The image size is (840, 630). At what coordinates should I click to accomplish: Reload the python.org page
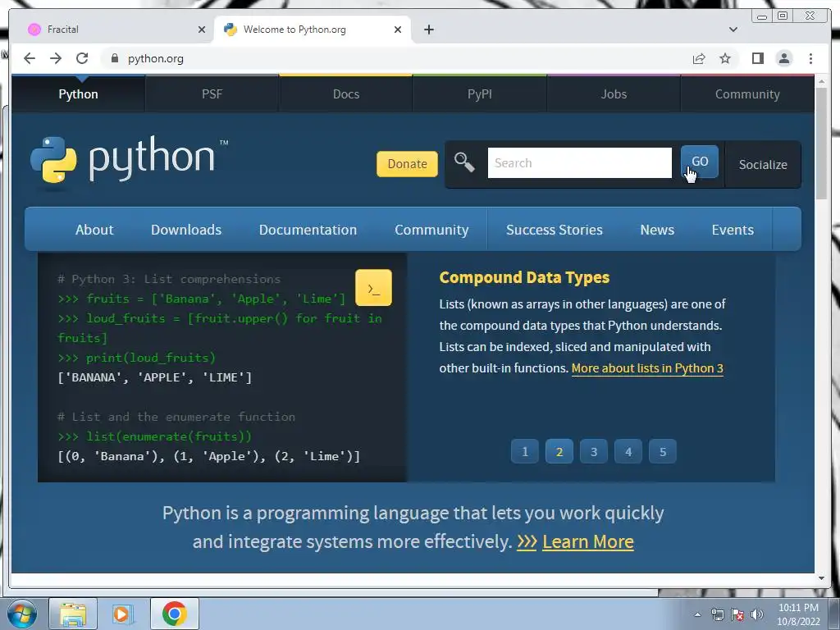(x=82, y=58)
